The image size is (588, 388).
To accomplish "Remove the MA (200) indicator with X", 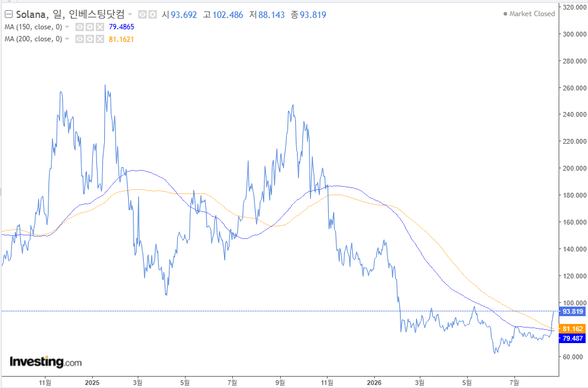I will tap(100, 39).
